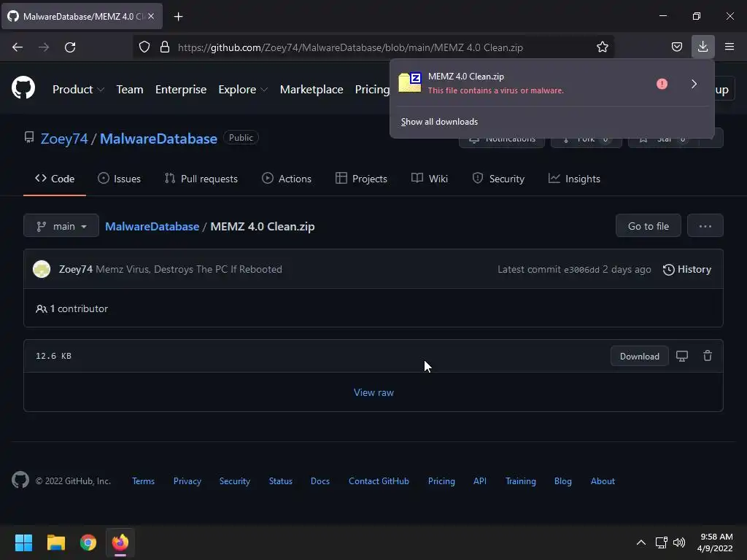This screenshot has width=747, height=560.
Task: Open Enterprise nav link
Action: tap(181, 90)
